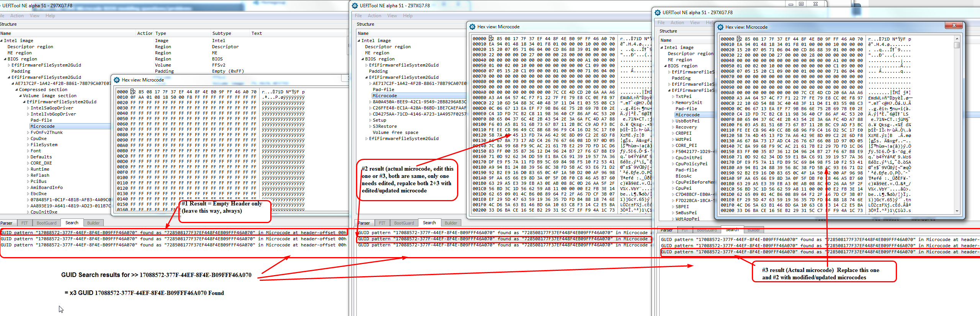Collapse BIOS region in middle window
The height and width of the screenshot is (316, 980).
point(363,59)
